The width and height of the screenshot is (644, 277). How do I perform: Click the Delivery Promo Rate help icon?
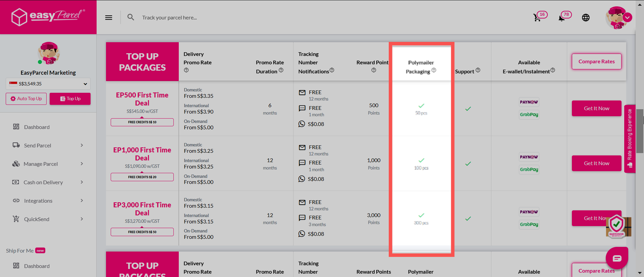[x=186, y=70]
